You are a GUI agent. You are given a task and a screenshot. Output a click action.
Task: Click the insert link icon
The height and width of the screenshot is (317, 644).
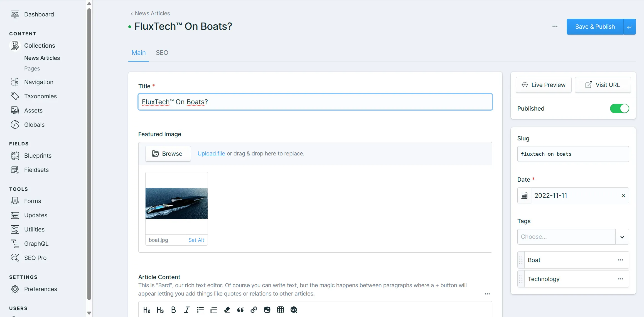click(x=254, y=310)
